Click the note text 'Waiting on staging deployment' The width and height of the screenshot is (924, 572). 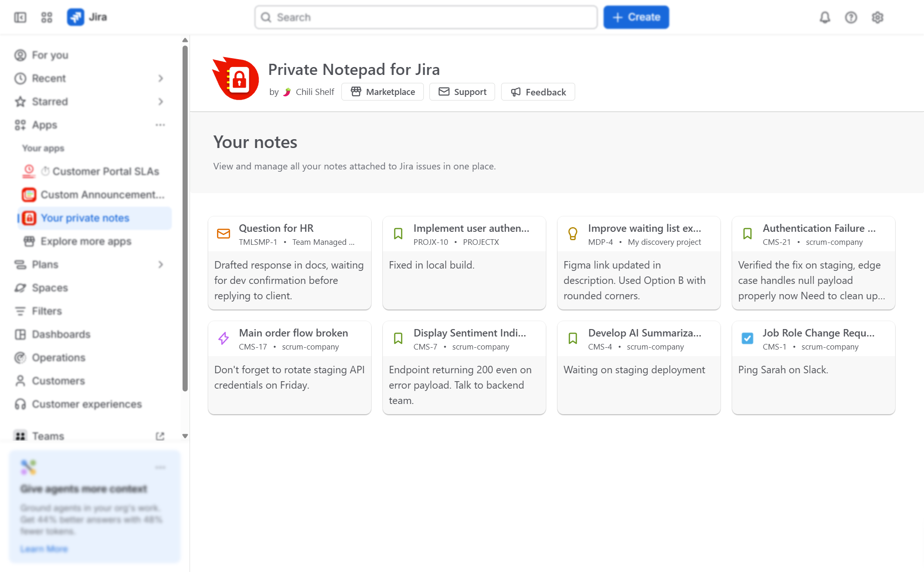click(634, 370)
